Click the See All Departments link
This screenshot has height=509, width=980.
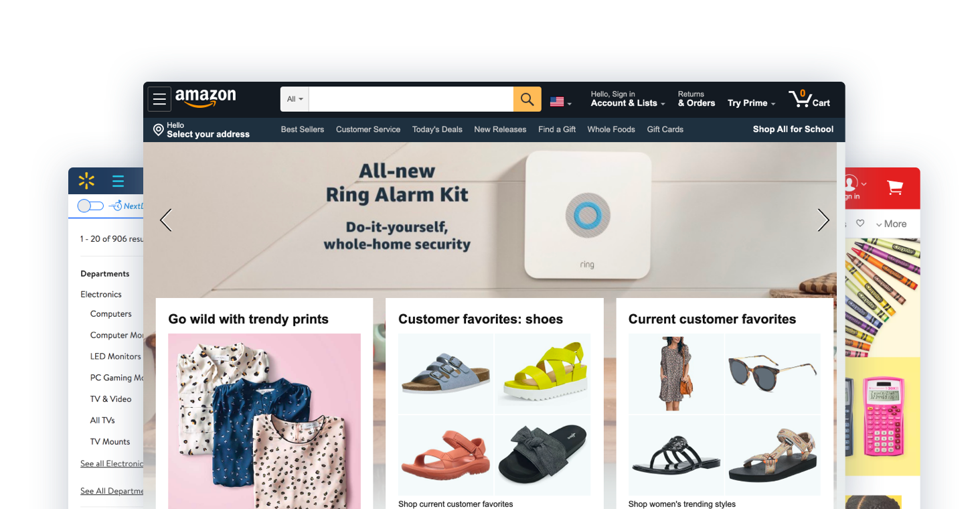[x=112, y=491]
